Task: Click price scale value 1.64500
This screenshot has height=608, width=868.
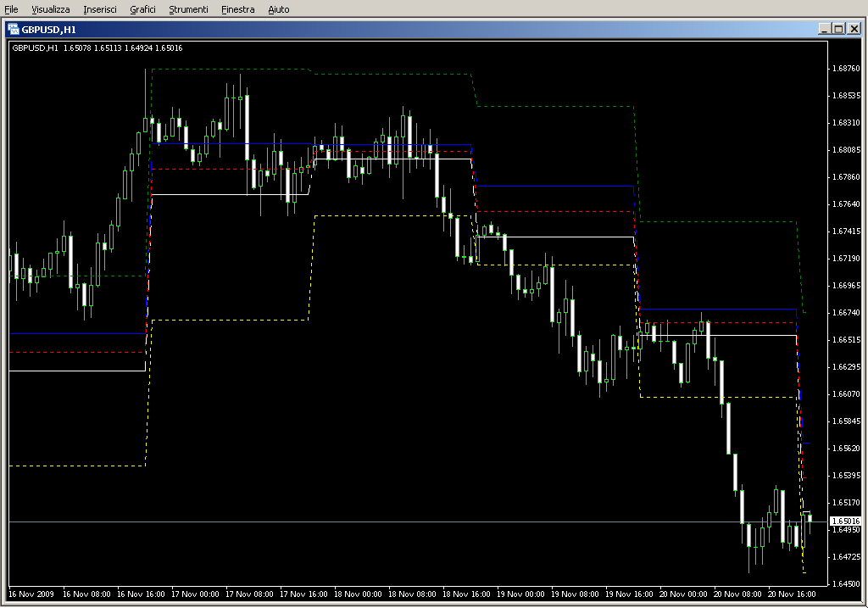Action: (846, 584)
